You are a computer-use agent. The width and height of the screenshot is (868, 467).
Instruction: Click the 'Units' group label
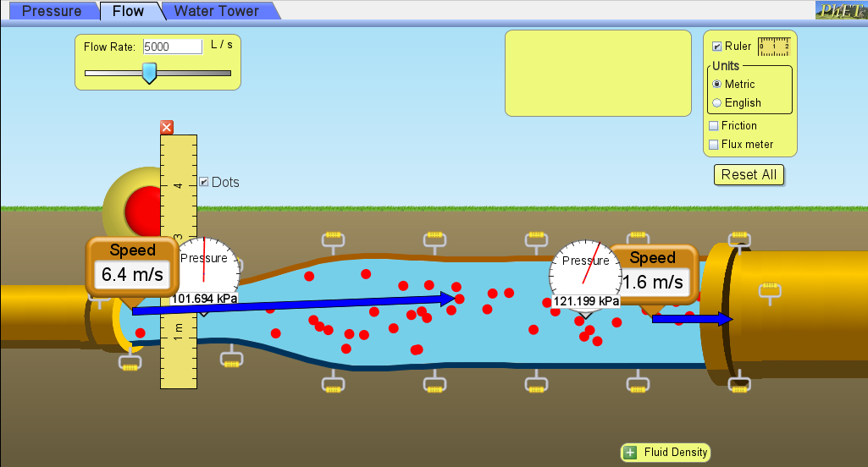pyautogui.click(x=726, y=66)
